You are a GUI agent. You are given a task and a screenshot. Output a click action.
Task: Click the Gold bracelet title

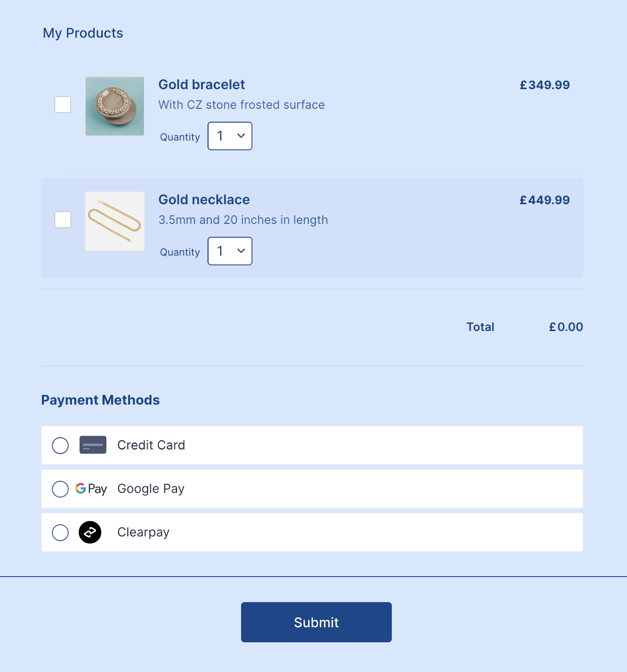tap(201, 85)
